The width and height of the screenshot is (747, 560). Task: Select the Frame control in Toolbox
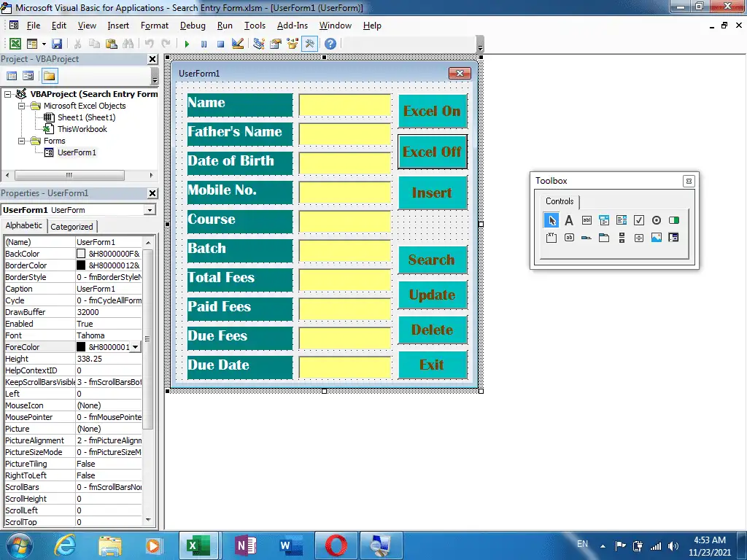click(x=551, y=238)
